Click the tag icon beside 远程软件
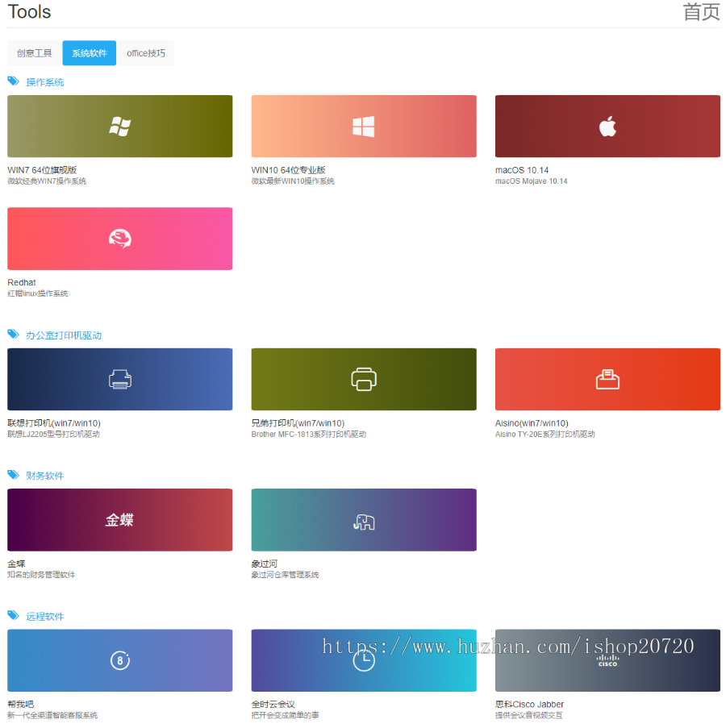This screenshot has height=728, width=726. (13, 616)
